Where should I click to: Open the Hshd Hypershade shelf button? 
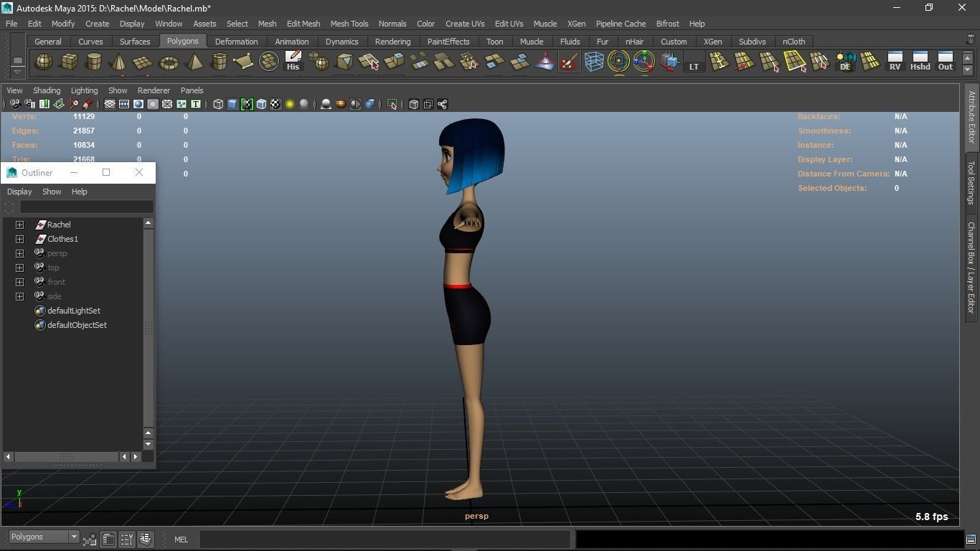[920, 62]
